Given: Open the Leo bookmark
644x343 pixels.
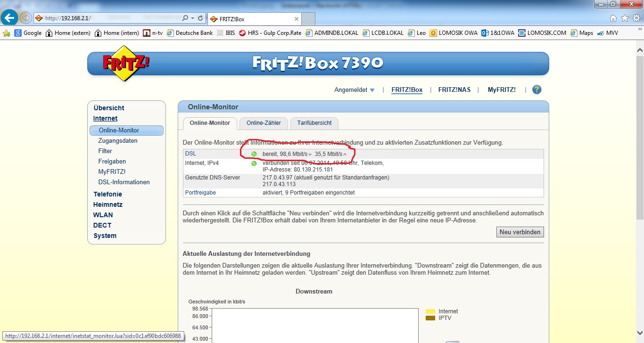Looking at the screenshot, I should 417,33.
